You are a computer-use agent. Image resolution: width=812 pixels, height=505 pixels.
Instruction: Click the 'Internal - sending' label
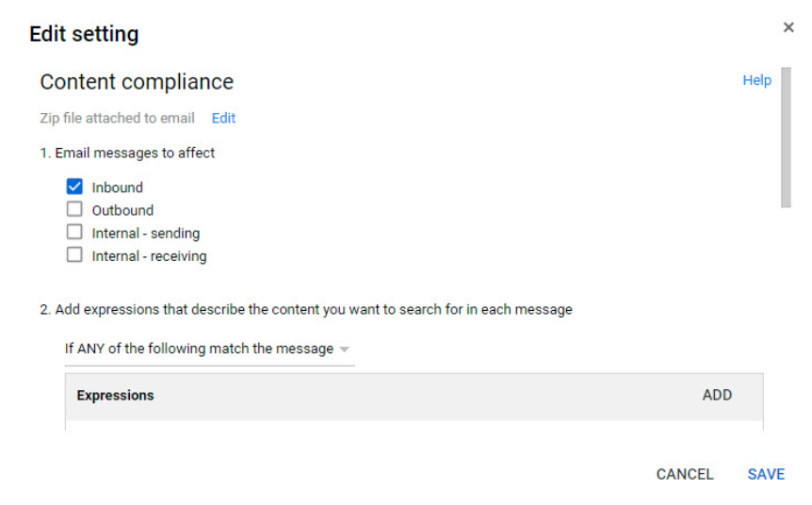tap(146, 234)
